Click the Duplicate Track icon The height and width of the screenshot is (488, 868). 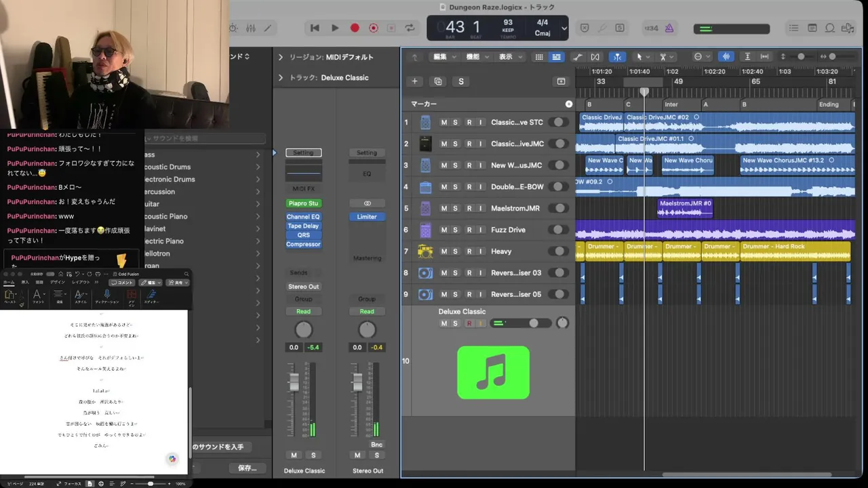tap(438, 81)
